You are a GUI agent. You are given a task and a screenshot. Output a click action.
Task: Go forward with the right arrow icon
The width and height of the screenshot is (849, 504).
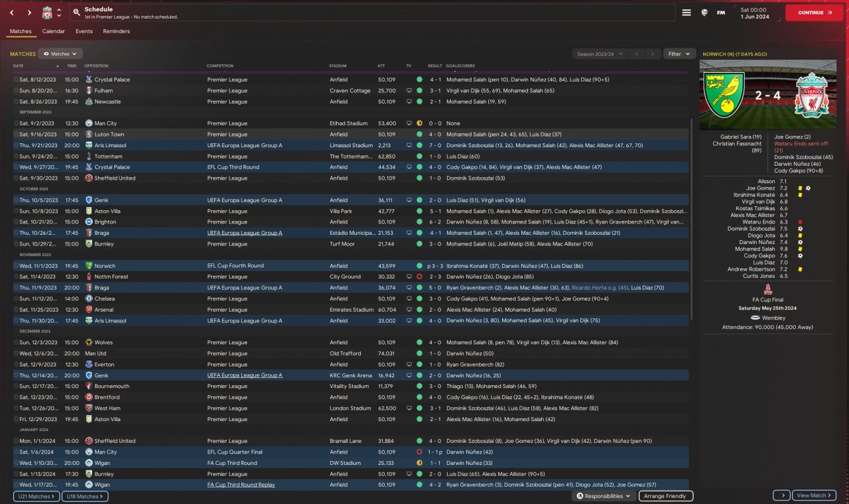click(x=29, y=13)
